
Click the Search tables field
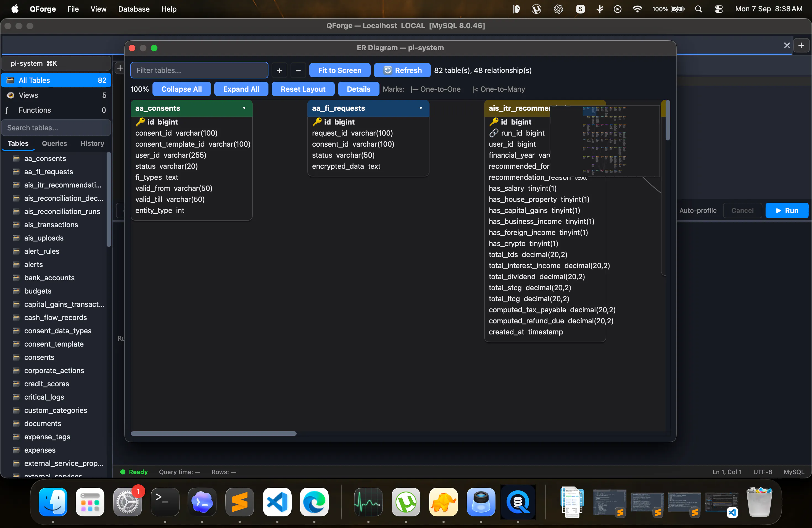(56, 128)
